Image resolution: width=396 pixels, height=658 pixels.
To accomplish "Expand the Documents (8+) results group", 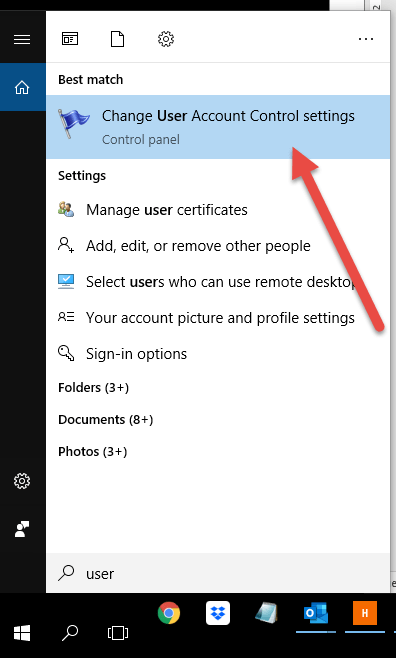I will pyautogui.click(x=105, y=419).
